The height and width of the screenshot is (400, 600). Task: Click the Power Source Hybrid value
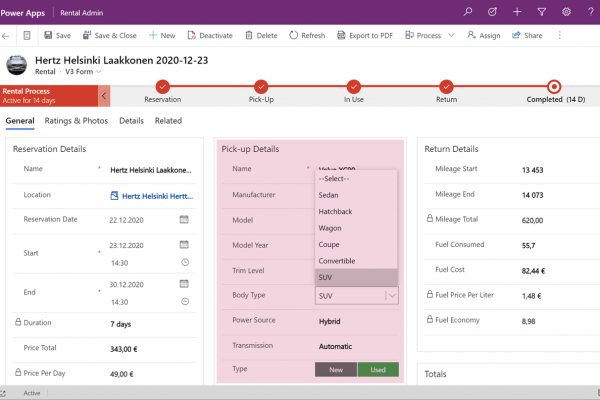[329, 321]
